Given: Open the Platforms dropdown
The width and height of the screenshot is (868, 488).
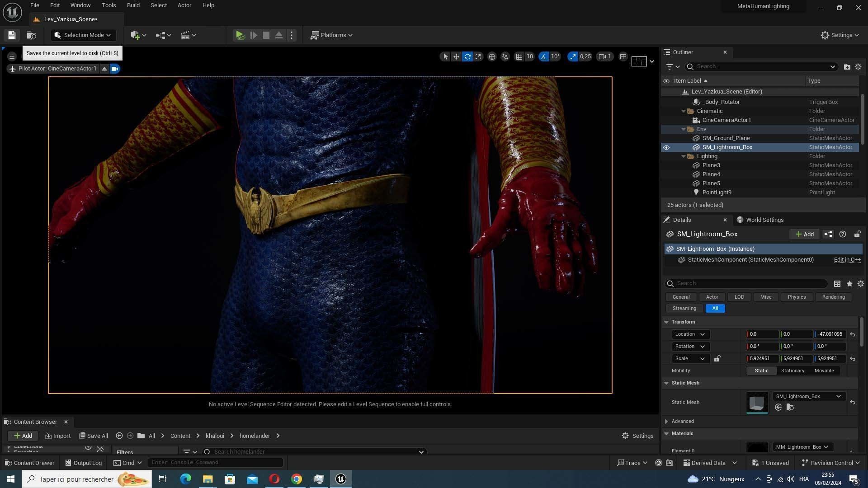Looking at the screenshot, I should [332, 35].
